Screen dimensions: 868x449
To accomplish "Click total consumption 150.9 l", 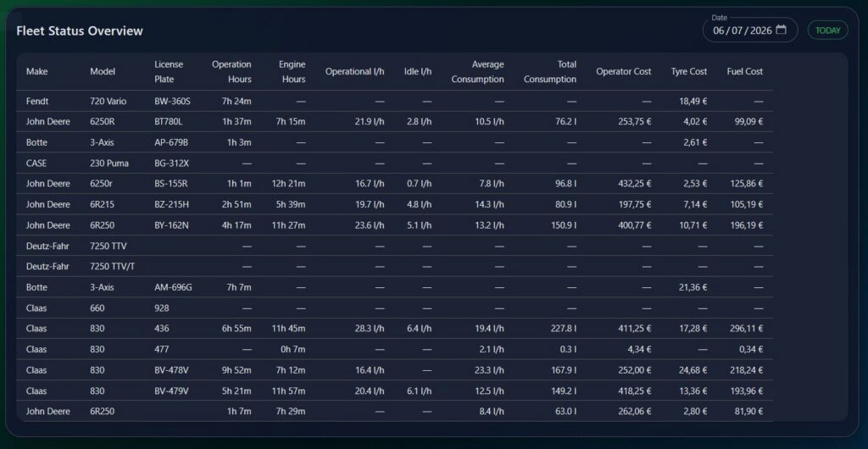I will click(x=562, y=225).
